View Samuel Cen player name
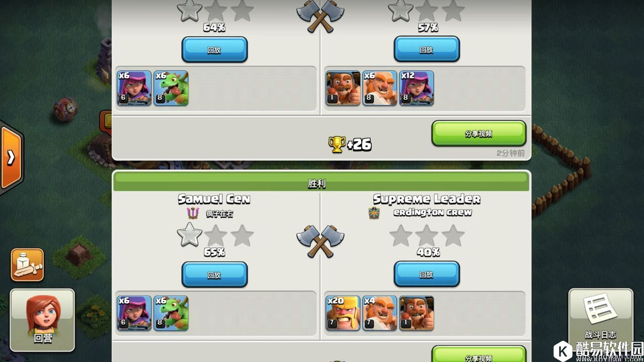644x362 pixels. click(214, 199)
